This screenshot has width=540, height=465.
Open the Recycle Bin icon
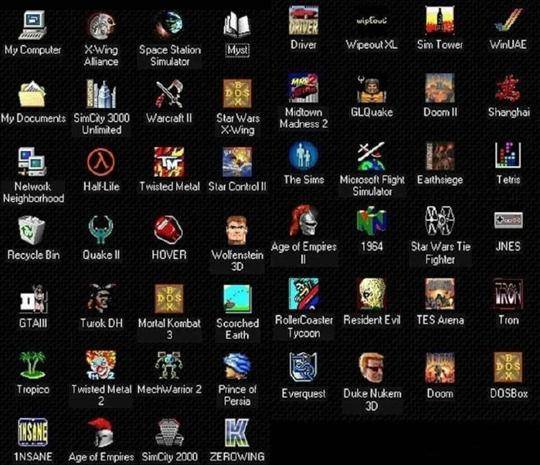[x=32, y=230]
